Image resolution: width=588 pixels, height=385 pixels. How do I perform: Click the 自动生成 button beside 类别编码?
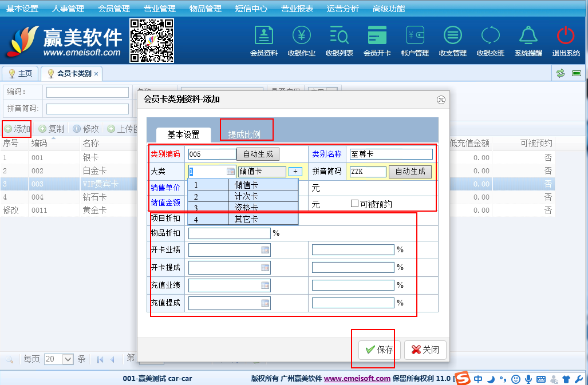tap(258, 154)
